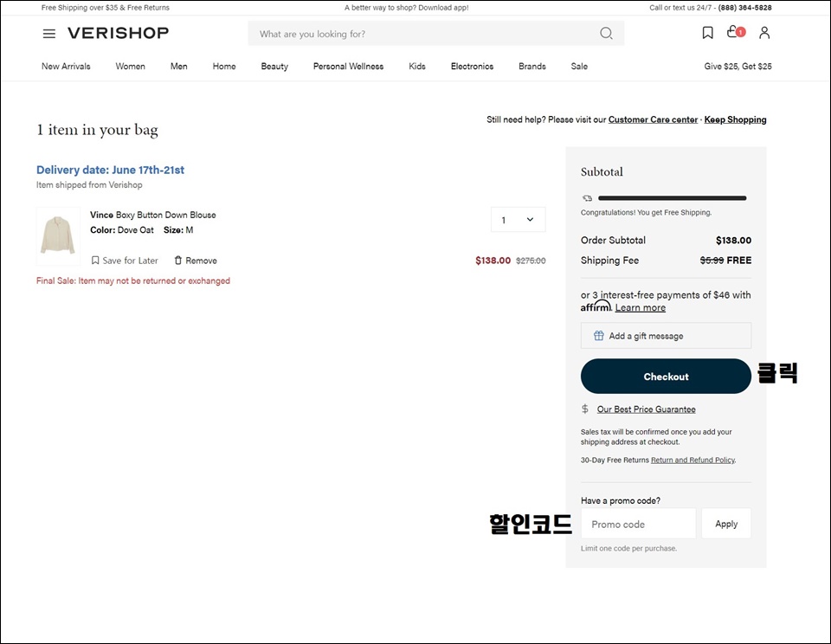
Task: Open the Men menu
Action: click(x=178, y=67)
